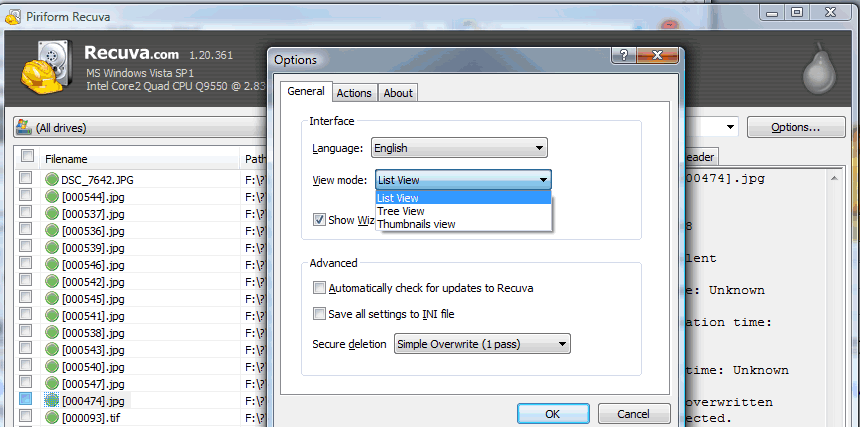Viewport: 860px width, 427px height.
Task: Choose Thumbnails view in the dropdown list
Action: point(463,224)
